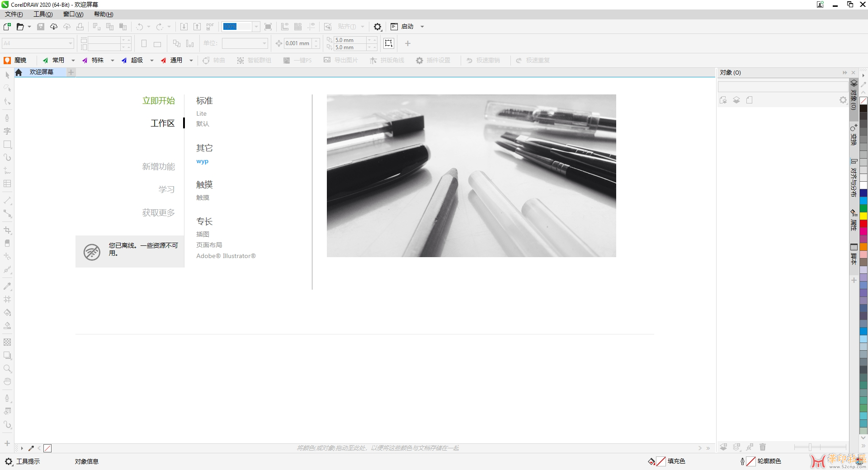This screenshot has height=470, width=868.
Task: Click the eyedropper icon in document palette
Action: click(31, 448)
